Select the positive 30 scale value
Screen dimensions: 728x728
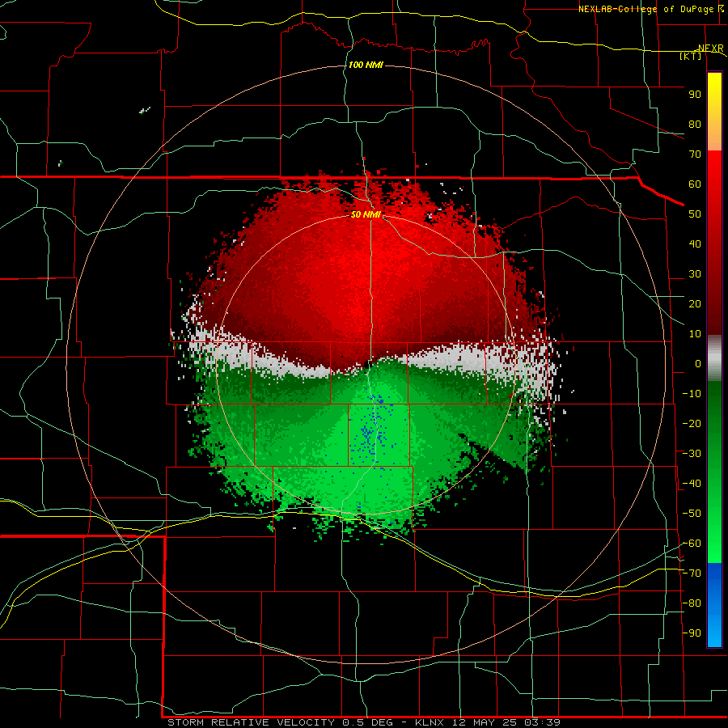click(695, 274)
